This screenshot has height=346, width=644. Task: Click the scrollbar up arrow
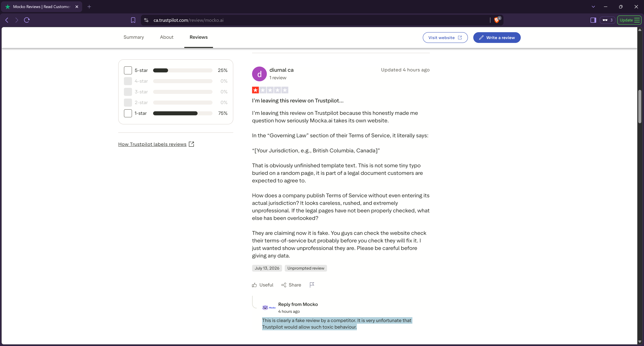click(640, 30)
